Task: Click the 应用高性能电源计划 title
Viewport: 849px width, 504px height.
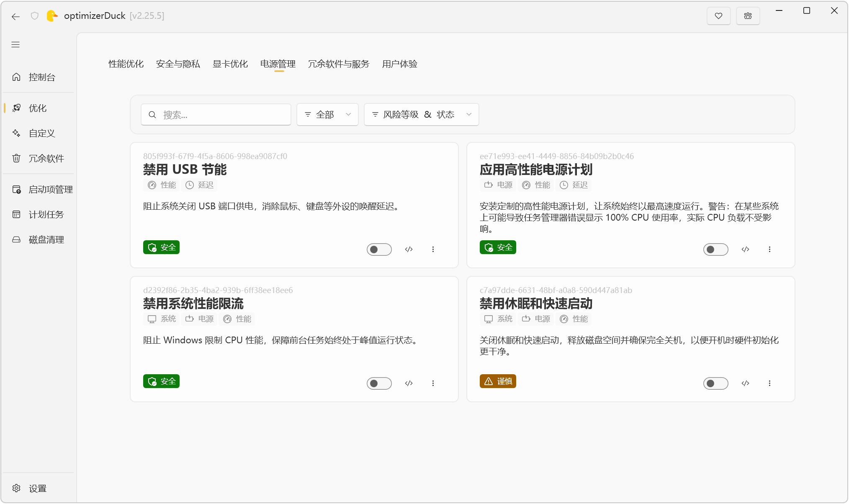Action: 536,170
